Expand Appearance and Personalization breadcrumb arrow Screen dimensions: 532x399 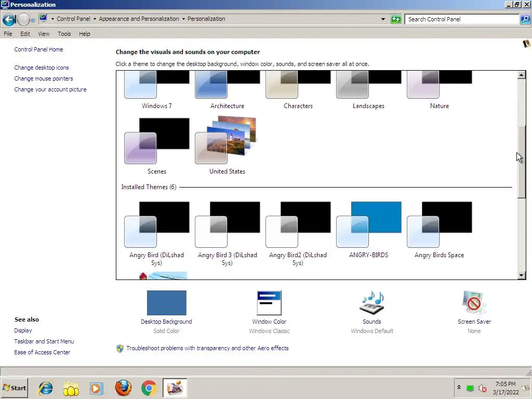(183, 19)
